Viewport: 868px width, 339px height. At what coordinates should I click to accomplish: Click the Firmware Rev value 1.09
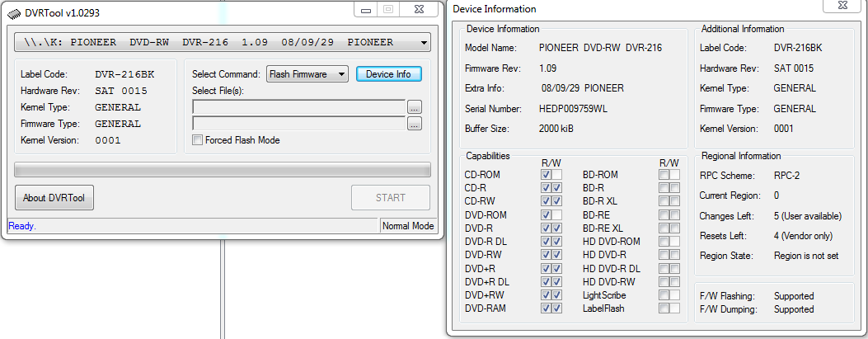click(x=547, y=68)
